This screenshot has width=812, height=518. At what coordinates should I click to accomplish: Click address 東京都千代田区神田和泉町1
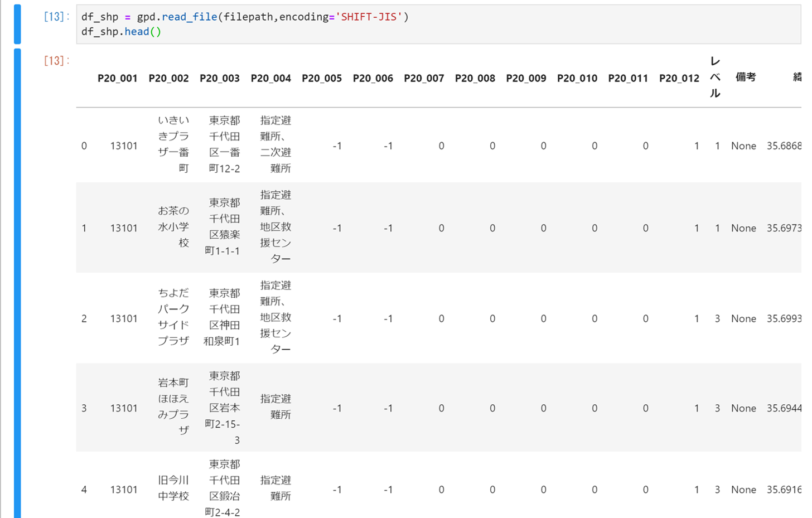tap(222, 317)
